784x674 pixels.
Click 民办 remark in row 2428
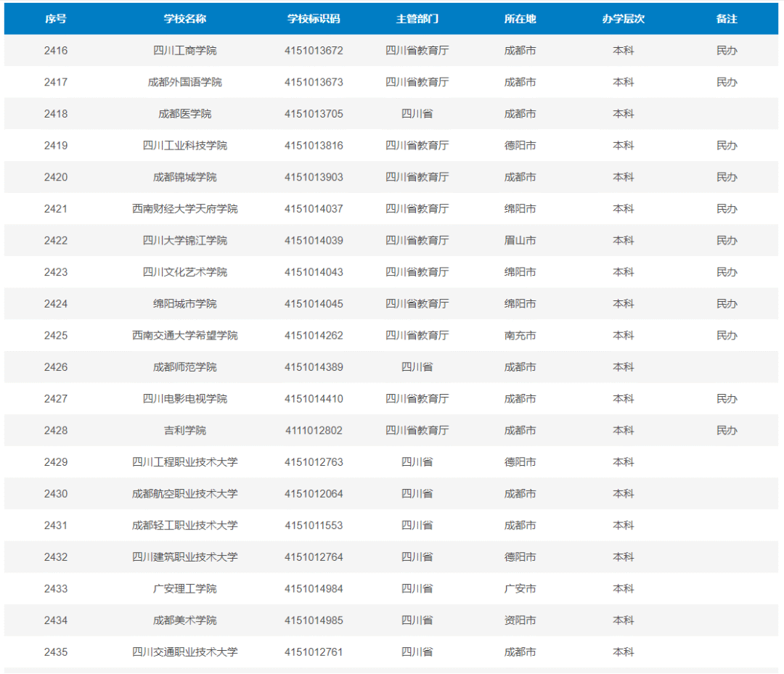click(727, 430)
